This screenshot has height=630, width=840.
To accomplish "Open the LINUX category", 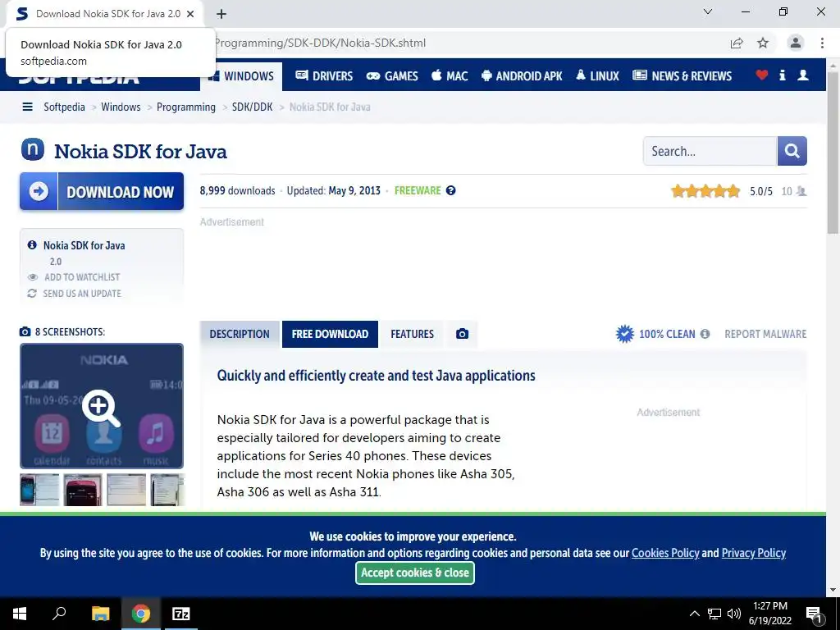I will point(598,76).
